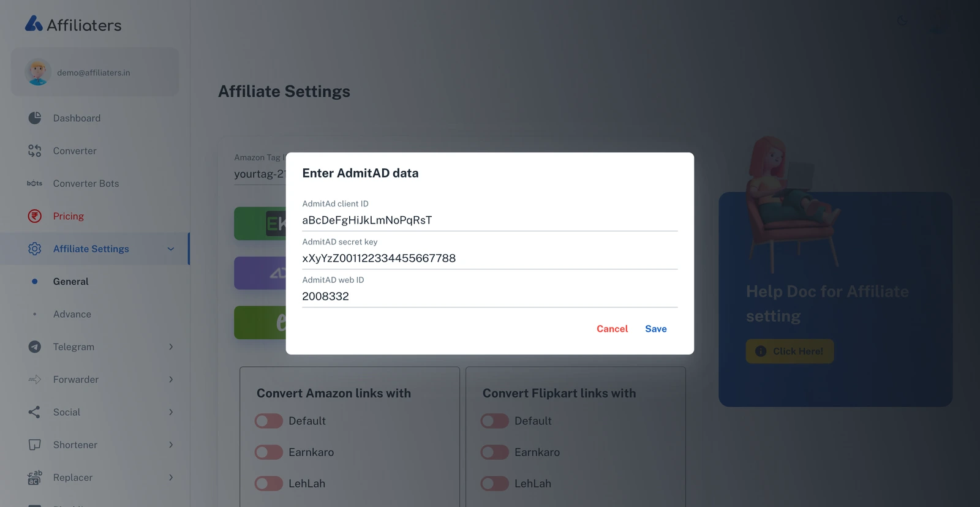Click the lower green partner button

pos(260,323)
